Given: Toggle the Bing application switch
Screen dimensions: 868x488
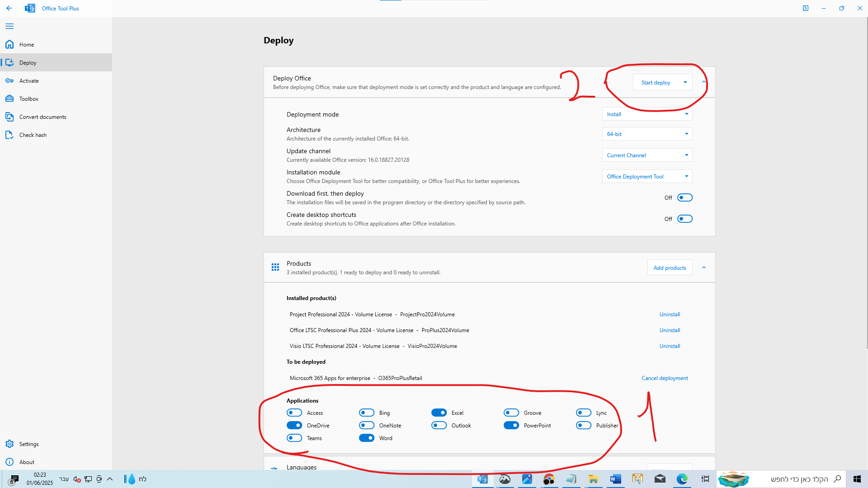Looking at the screenshot, I should [x=367, y=413].
